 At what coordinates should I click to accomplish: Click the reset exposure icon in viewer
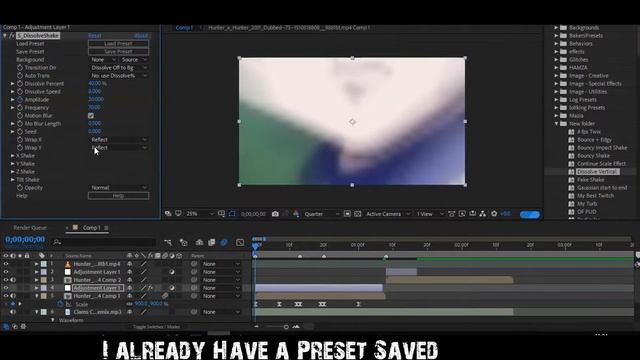click(x=494, y=214)
